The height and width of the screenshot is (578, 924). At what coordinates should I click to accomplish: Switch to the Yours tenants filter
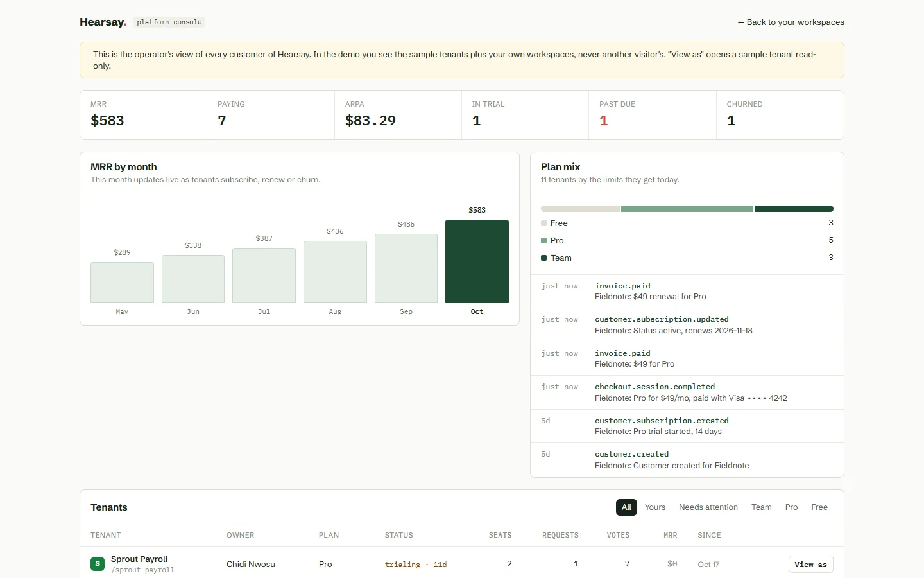point(655,507)
